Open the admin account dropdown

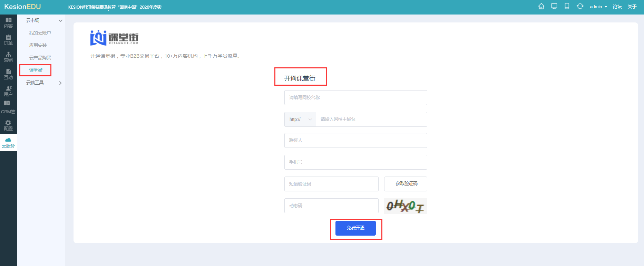(x=598, y=7)
